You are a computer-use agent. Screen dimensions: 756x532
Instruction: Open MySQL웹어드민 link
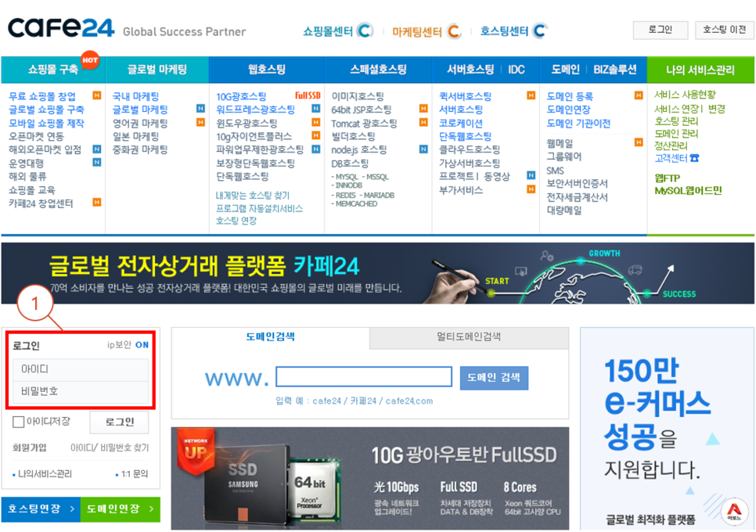click(688, 190)
